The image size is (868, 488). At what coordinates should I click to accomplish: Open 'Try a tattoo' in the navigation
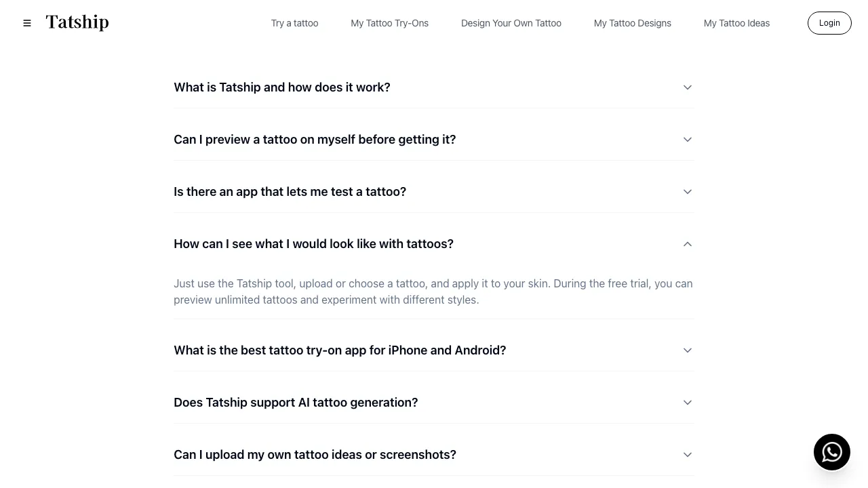[x=294, y=22]
